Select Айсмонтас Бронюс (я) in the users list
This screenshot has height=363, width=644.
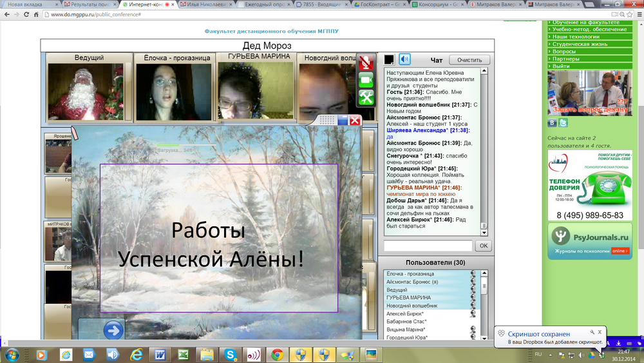[431, 282]
